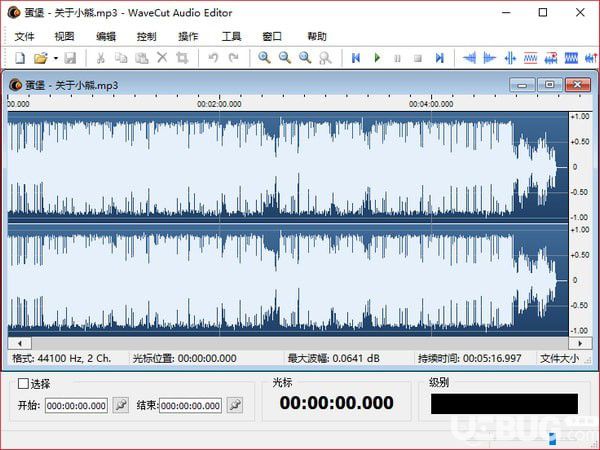Open the 编辑 menu
Image resolution: width=600 pixels, height=450 pixels.
click(x=106, y=37)
